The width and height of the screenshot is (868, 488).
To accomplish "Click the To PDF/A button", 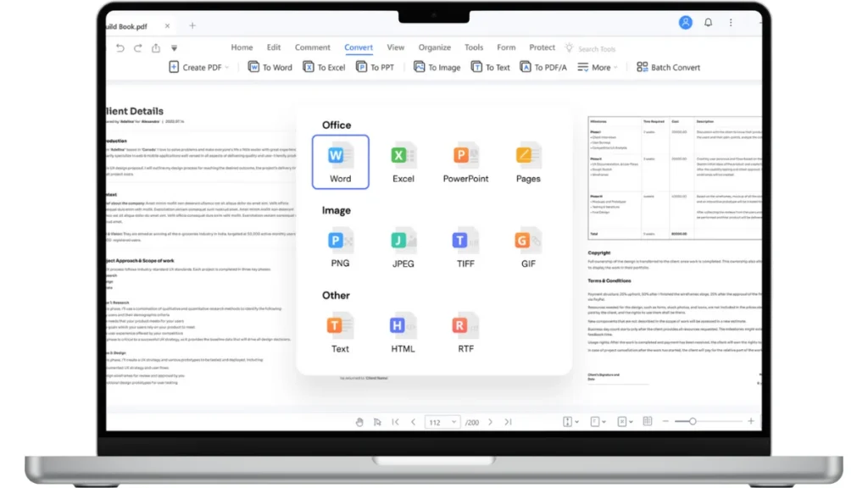I will click(543, 67).
